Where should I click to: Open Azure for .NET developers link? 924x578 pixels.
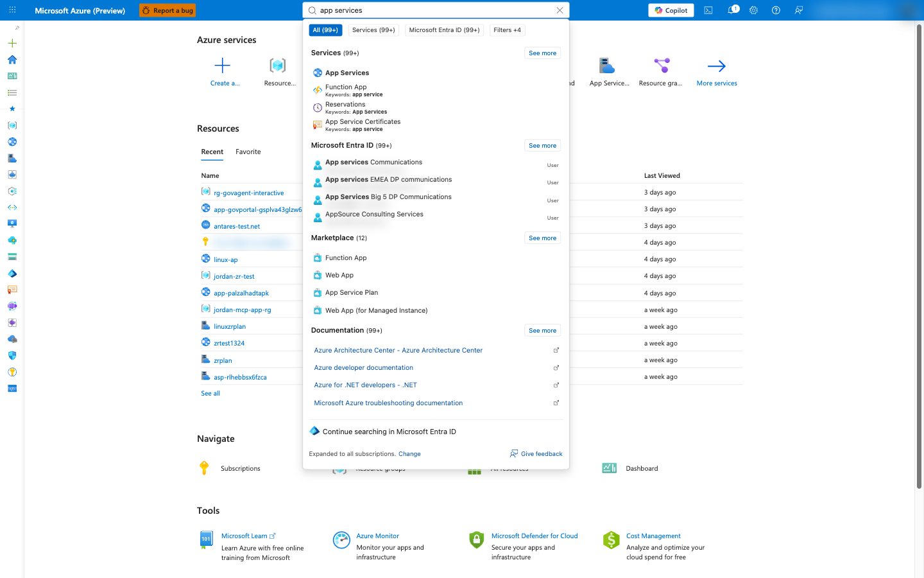(x=365, y=385)
